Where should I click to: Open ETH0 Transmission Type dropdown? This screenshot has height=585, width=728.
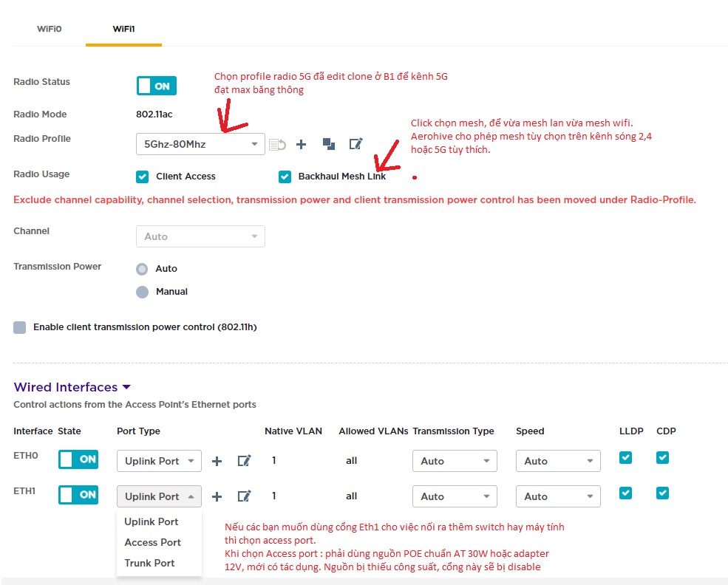(x=455, y=461)
